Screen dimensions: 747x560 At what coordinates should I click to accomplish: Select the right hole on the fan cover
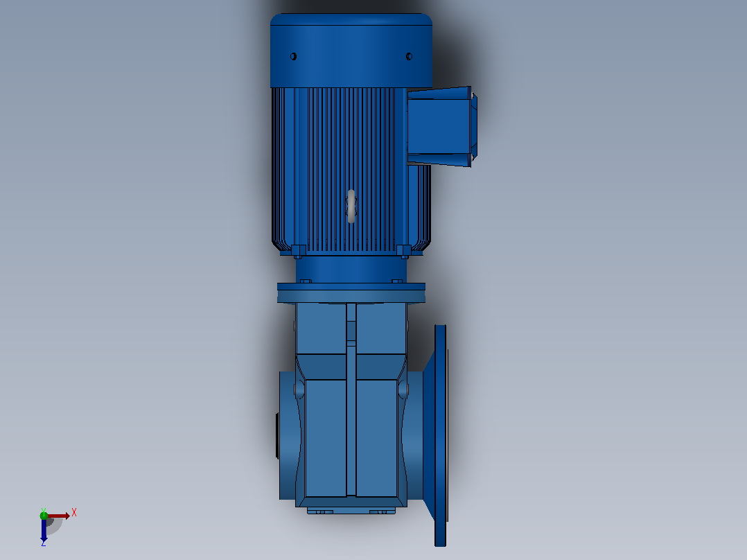coord(409,57)
